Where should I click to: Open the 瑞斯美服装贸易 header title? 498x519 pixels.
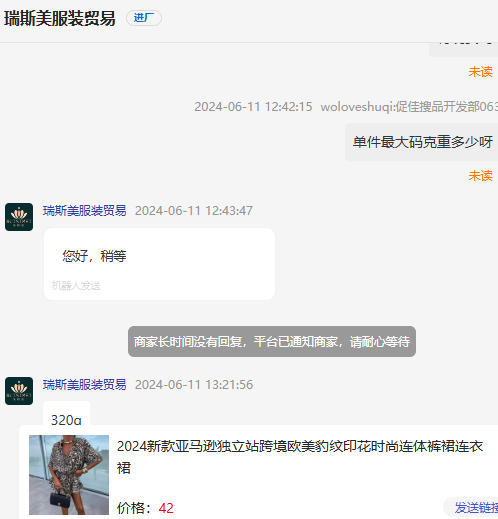pos(60,18)
